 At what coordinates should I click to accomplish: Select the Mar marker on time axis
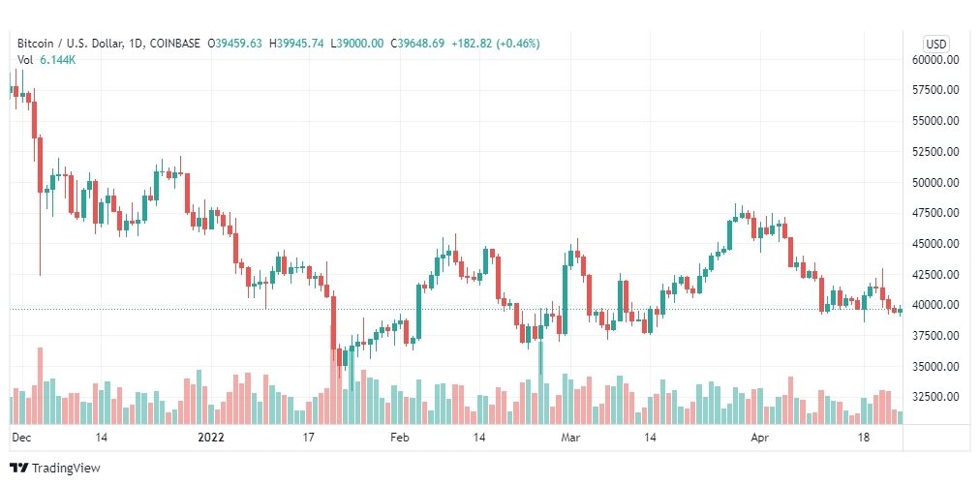570,438
